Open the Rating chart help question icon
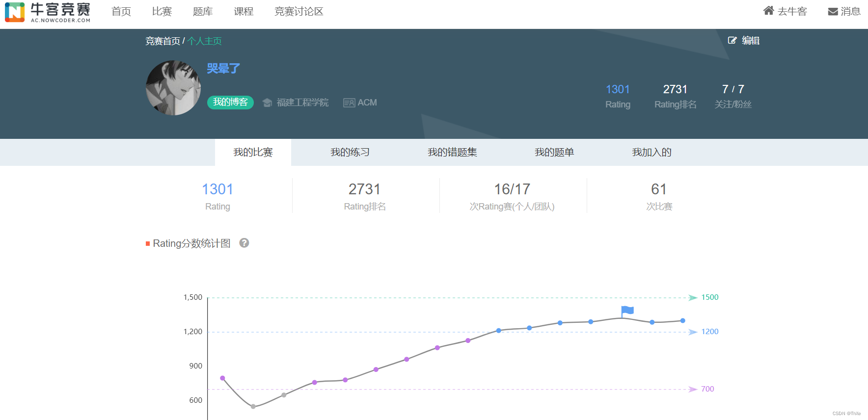This screenshot has width=868, height=420. click(244, 243)
